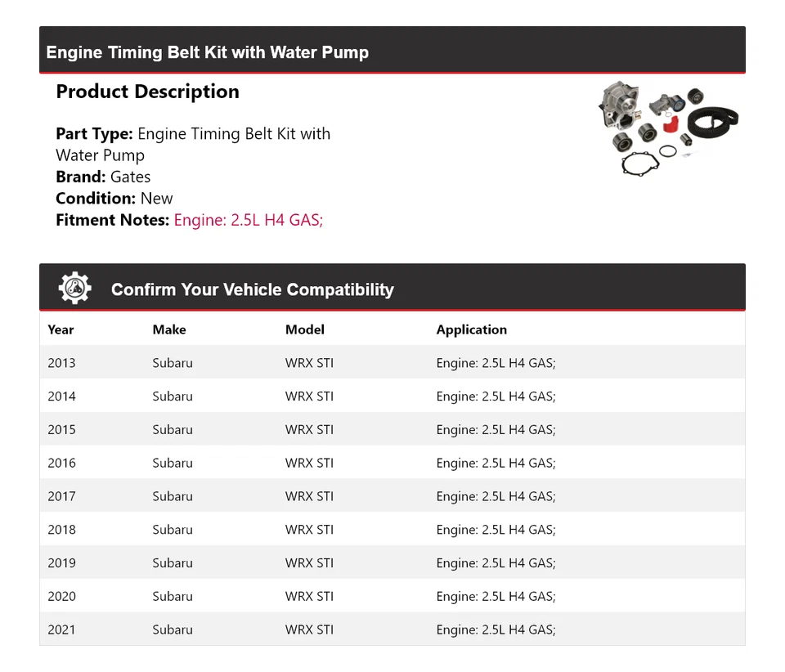The width and height of the screenshot is (785, 672).
Task: Select the 2014 year cell
Action: [61, 396]
